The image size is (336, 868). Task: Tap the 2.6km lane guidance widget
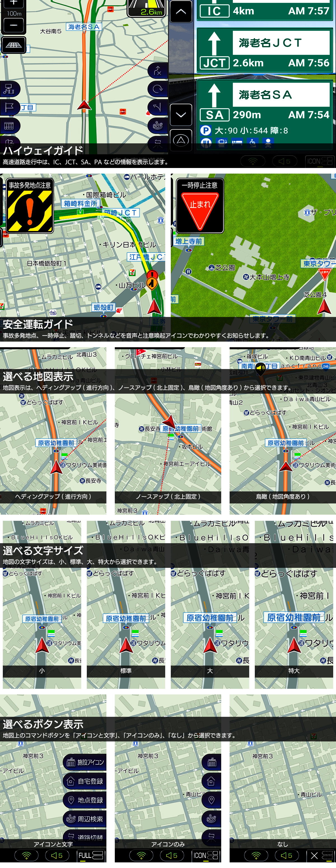(x=147, y=8)
